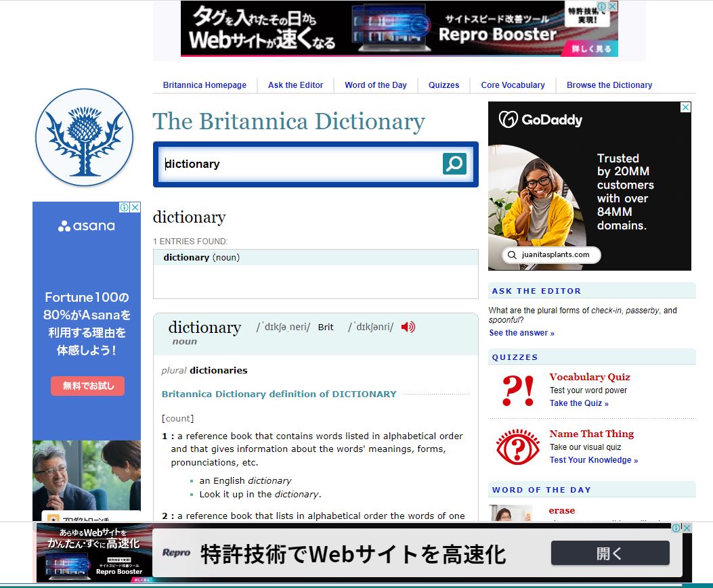Play the dictionary pronunciation audio speaker
The height and width of the screenshot is (588, 713).
[408, 327]
